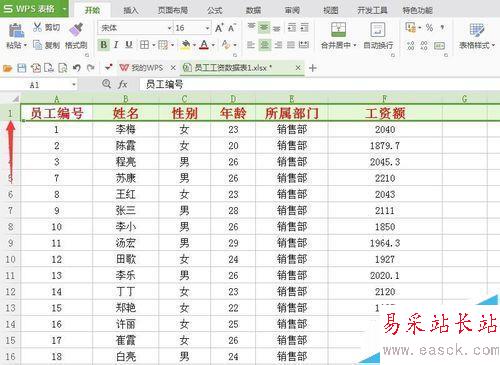Click the Name Box showing A1

pos(35,85)
